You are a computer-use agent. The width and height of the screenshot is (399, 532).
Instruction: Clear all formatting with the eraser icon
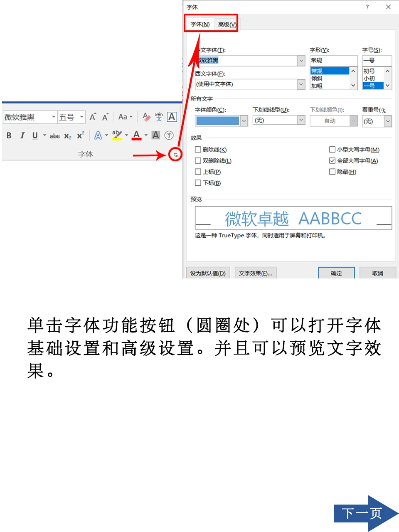click(146, 117)
